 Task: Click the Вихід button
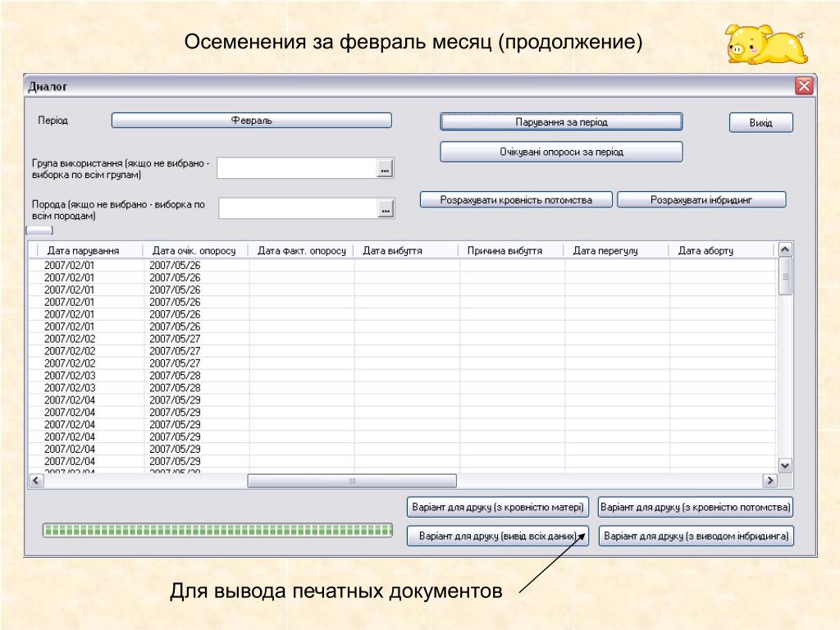pyautogui.click(x=760, y=123)
